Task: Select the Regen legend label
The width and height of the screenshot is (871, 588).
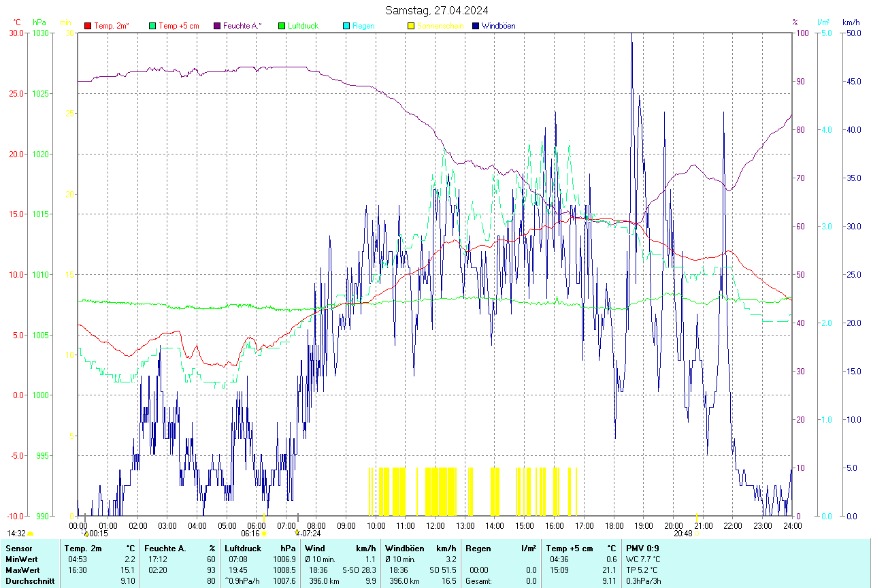Action: (363, 26)
